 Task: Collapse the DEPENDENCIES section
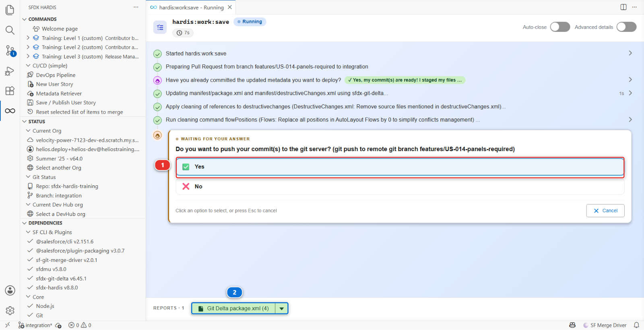[25, 223]
